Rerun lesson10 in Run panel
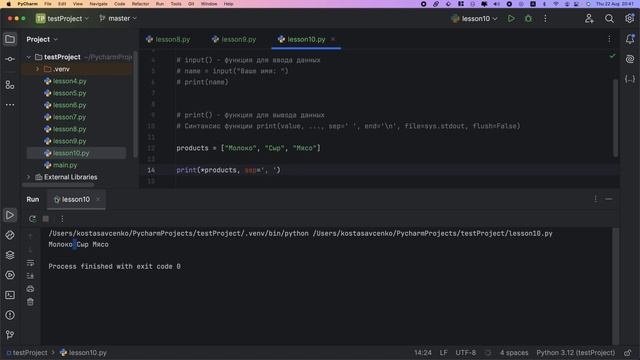 [32, 219]
